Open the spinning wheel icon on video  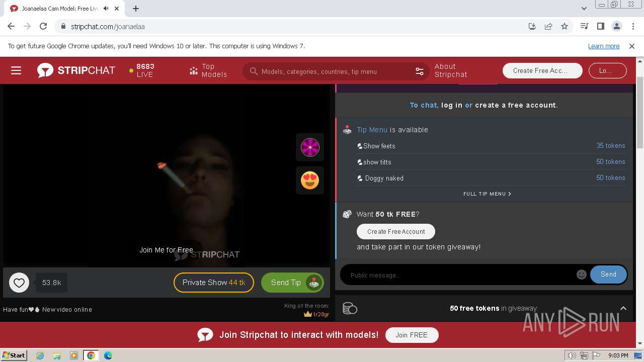pos(310,147)
